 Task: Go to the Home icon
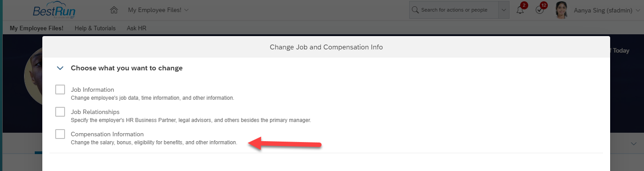114,10
